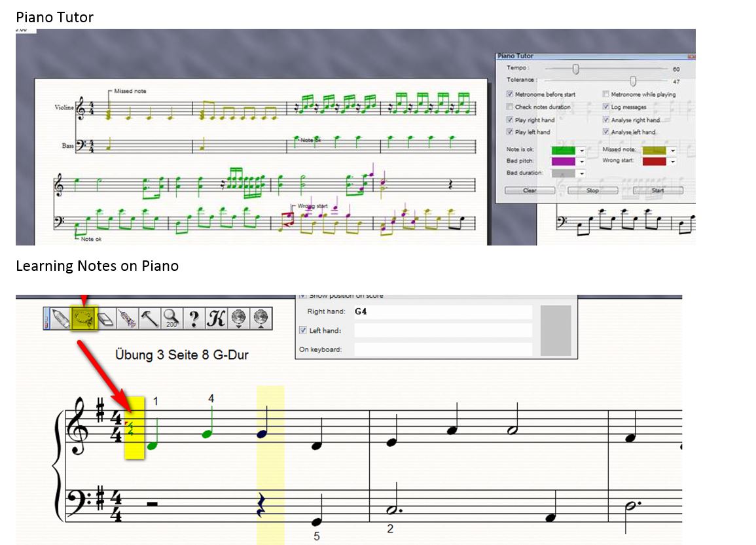Close the Piano Tutor dialog
The image size is (756, 545).
691,56
